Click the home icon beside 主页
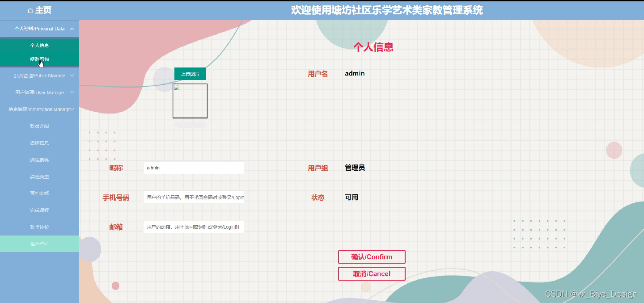This screenshot has height=303, width=644. coord(30,10)
